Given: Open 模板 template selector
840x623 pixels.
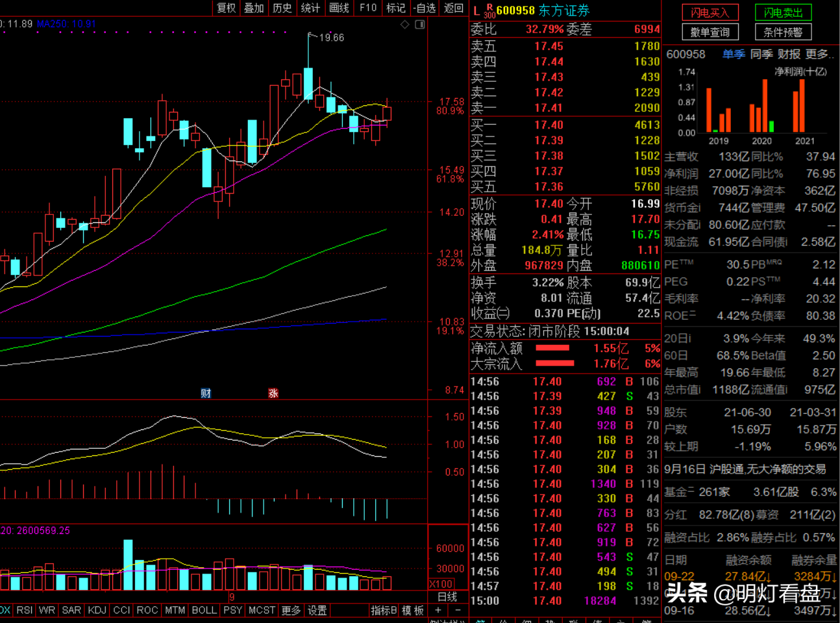Looking at the screenshot, I should pyautogui.click(x=413, y=610).
